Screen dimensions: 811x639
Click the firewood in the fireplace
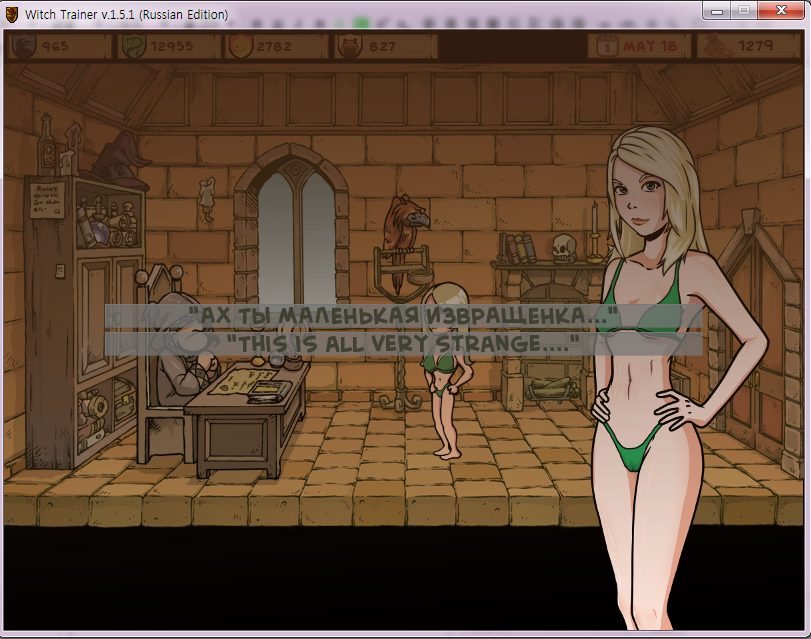tap(550, 389)
